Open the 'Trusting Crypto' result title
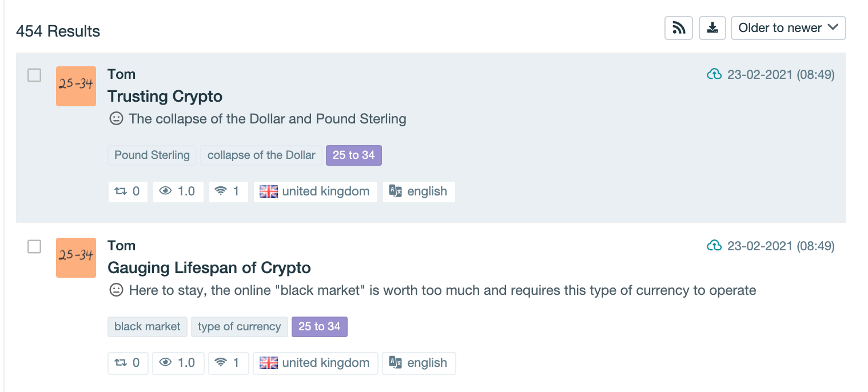The image size is (868, 392). click(165, 97)
